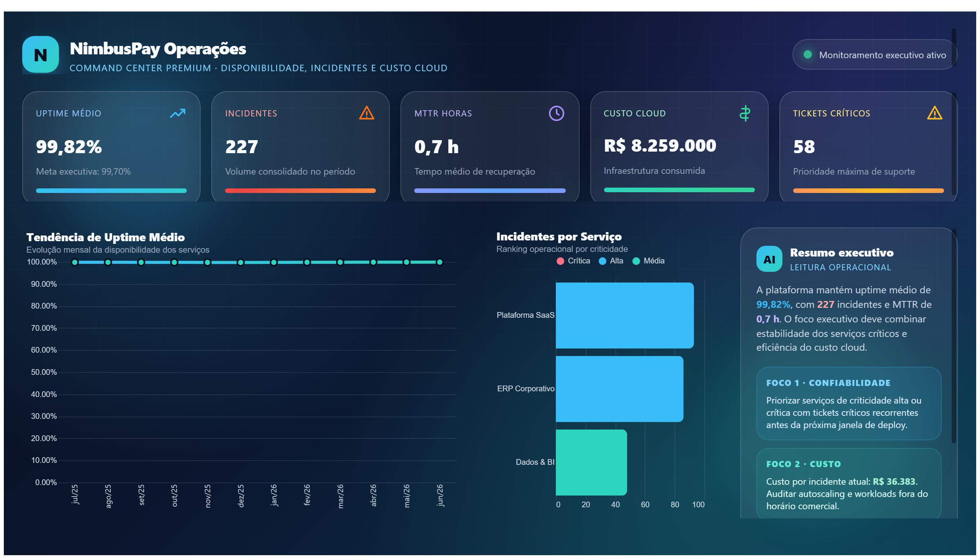The height and width of the screenshot is (559, 980).
Task: Open the Foco 2 · Custo card
Action: tap(848, 484)
